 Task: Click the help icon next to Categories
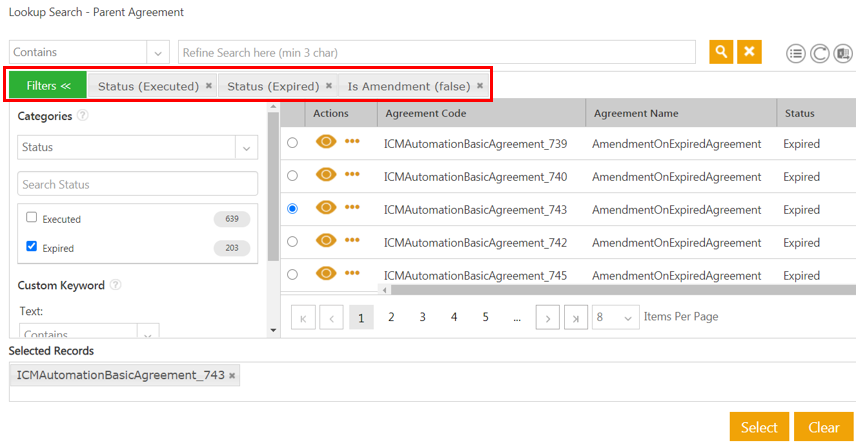pyautogui.click(x=83, y=116)
